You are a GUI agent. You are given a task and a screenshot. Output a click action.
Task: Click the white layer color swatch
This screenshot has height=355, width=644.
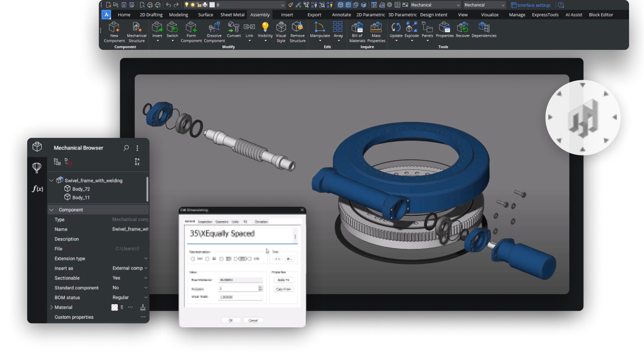coord(212,5)
